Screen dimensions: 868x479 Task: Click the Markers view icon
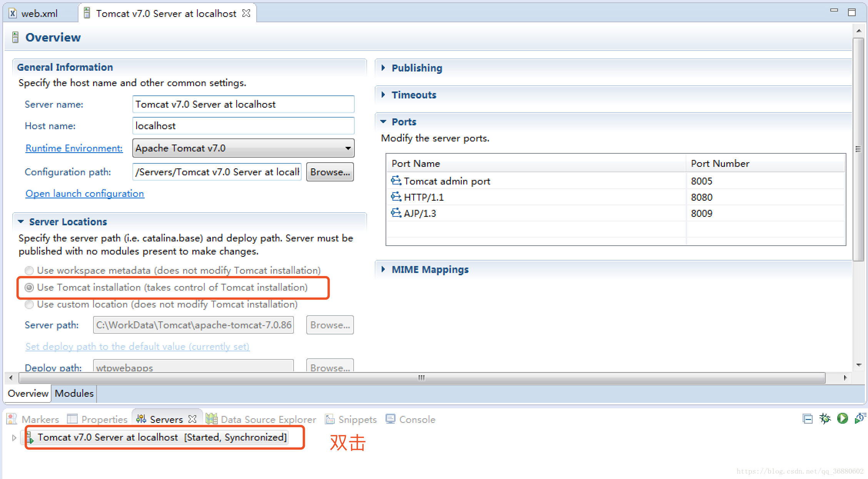pyautogui.click(x=12, y=419)
